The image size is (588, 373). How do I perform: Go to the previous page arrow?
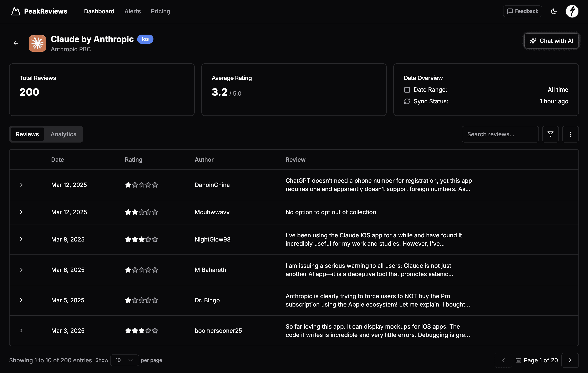tap(503, 360)
